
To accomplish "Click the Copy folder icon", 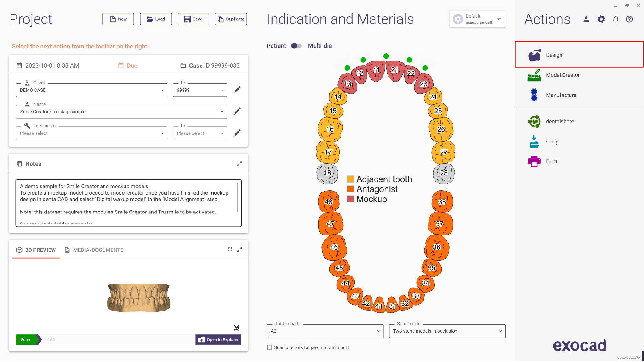I will pyautogui.click(x=534, y=142).
